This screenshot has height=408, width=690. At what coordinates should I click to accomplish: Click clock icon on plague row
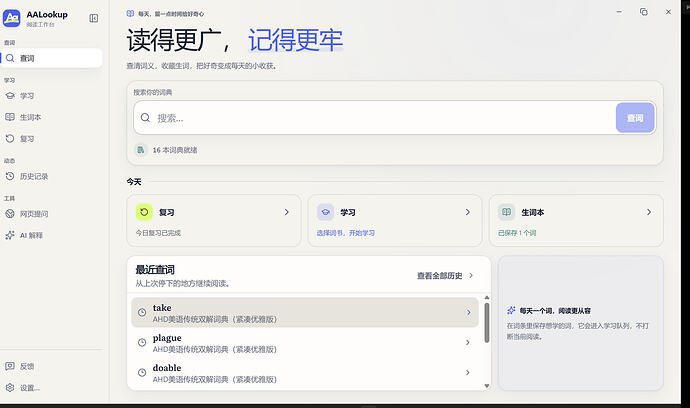(x=142, y=342)
